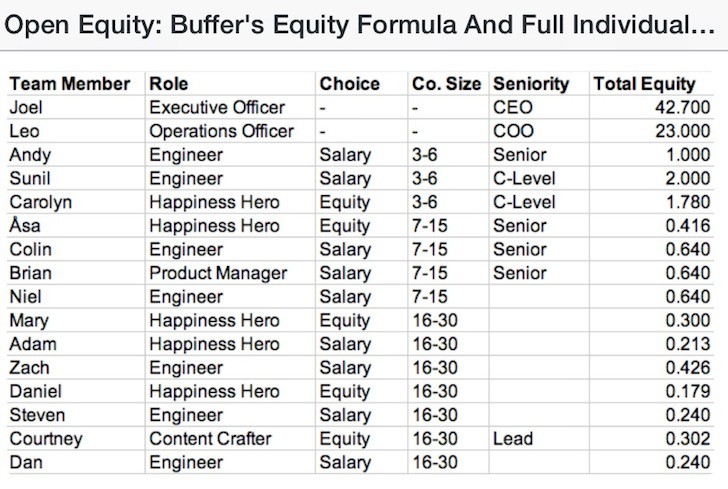Click Åsa's name in the table
The width and height of the screenshot is (728, 489).
[26, 226]
